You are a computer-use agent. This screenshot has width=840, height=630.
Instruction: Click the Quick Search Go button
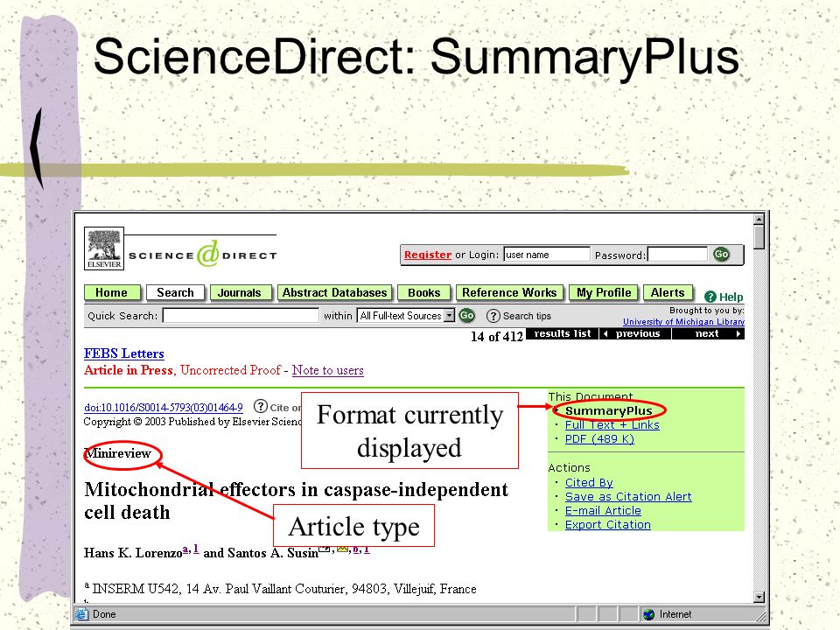(466, 316)
